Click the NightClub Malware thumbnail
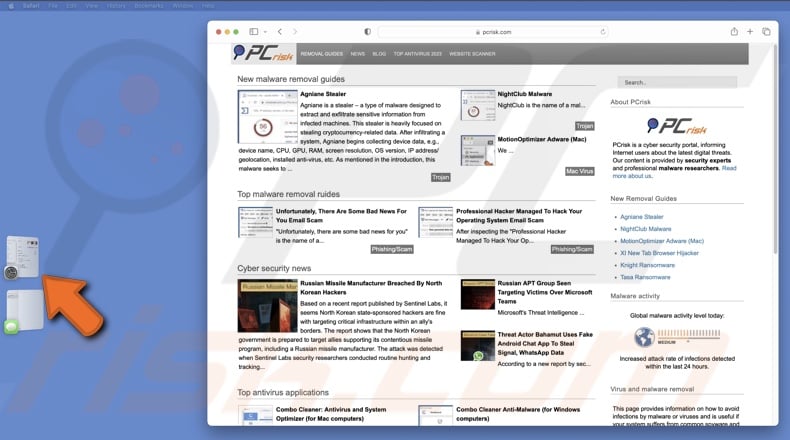790x440 pixels. [x=478, y=105]
